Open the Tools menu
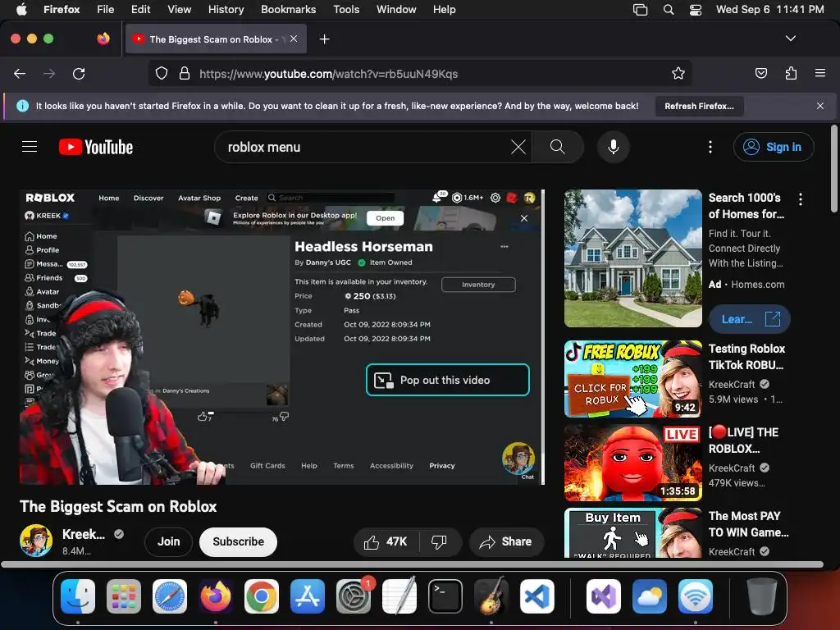The width and height of the screenshot is (840, 630). click(x=346, y=9)
